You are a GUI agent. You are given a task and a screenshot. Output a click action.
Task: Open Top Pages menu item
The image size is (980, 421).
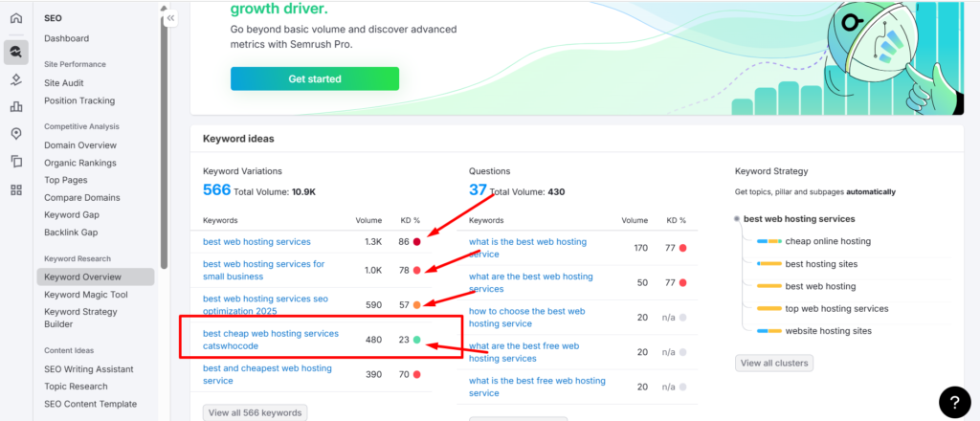[66, 180]
